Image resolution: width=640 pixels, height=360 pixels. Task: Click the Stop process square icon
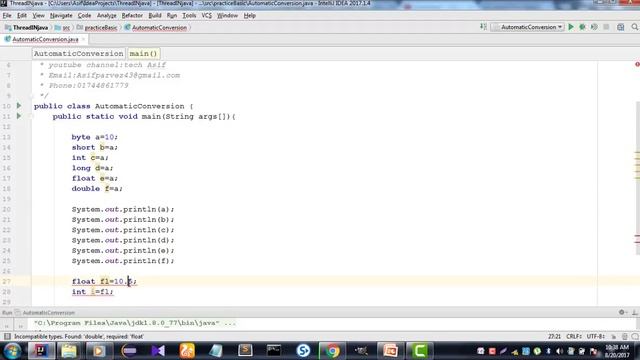coord(606,27)
